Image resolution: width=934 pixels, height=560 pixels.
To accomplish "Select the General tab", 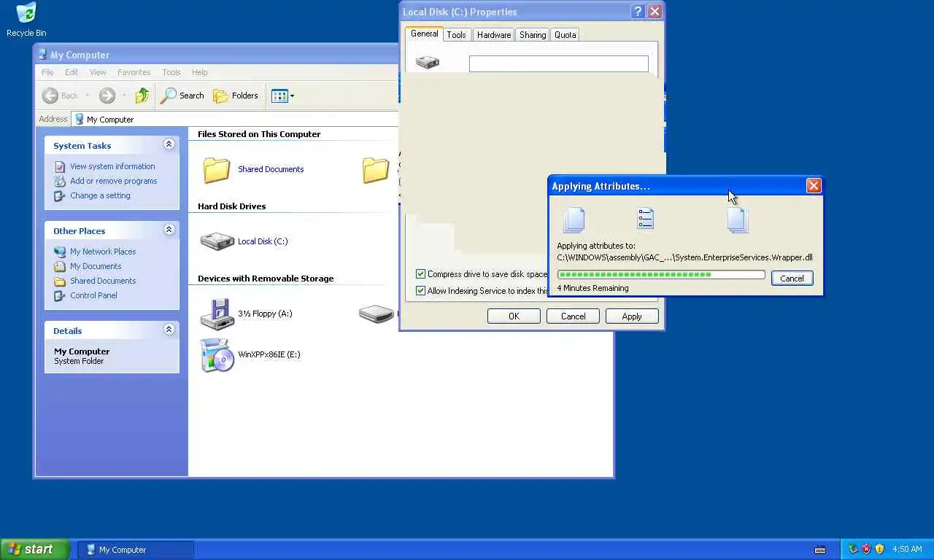I will click(x=424, y=34).
